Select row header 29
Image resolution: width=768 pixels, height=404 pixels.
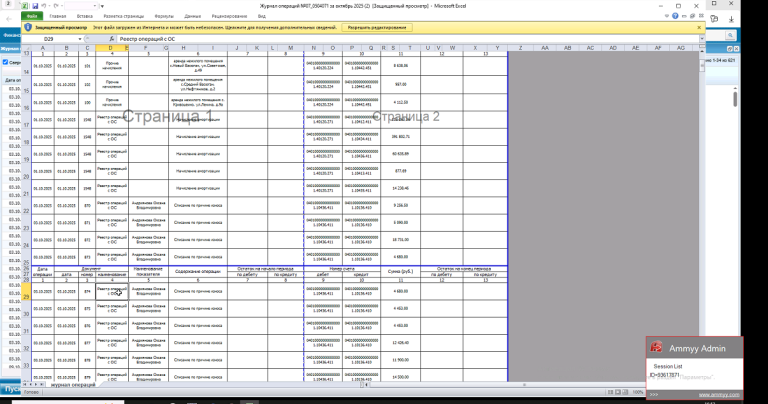click(26, 292)
